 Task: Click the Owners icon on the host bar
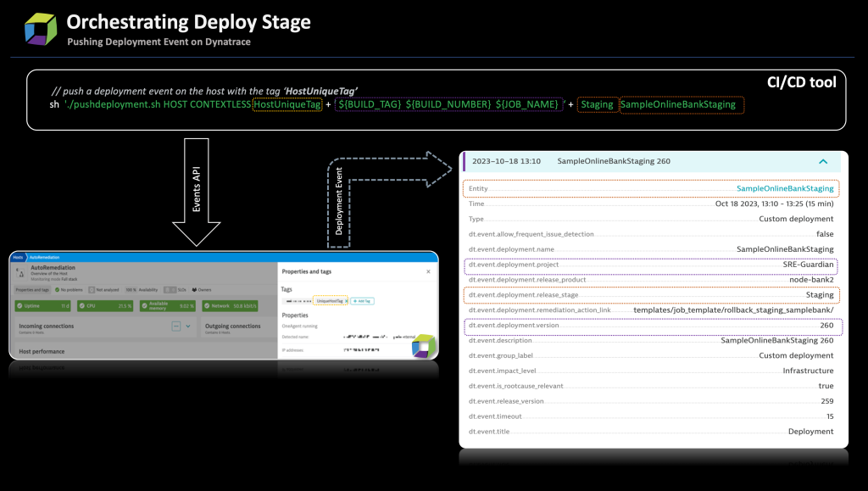coord(194,289)
